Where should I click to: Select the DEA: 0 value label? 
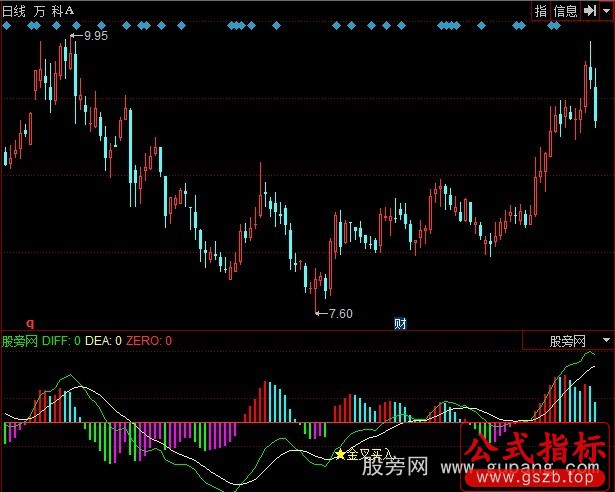tap(104, 341)
